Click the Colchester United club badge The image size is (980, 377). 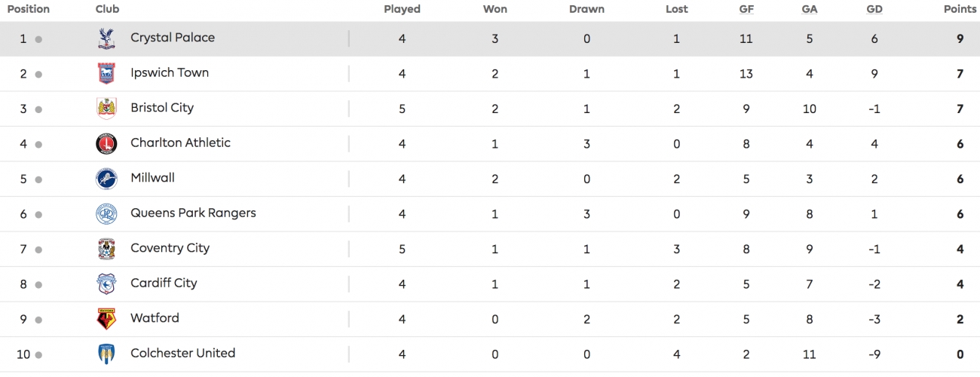(106, 354)
